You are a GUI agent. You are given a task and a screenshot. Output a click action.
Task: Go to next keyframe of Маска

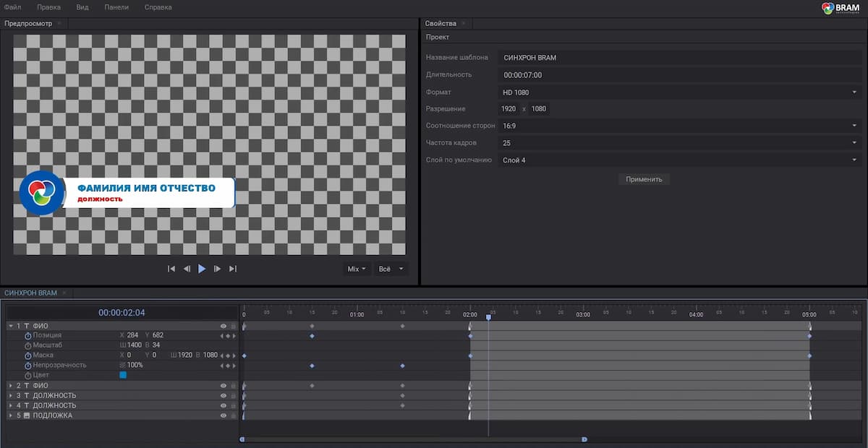click(x=234, y=356)
